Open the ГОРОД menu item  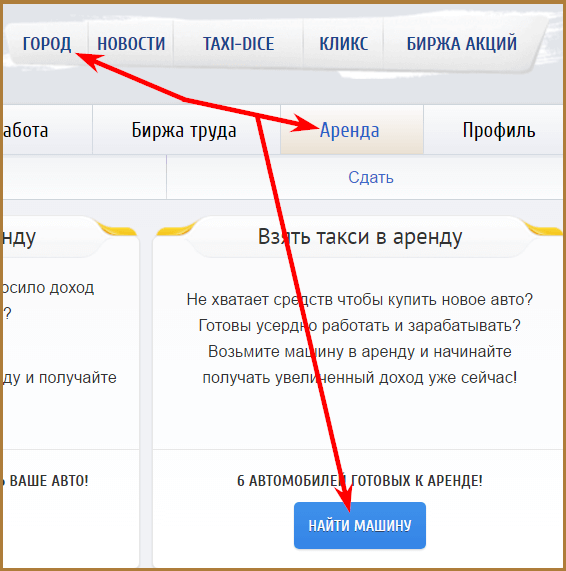pyautogui.click(x=47, y=44)
